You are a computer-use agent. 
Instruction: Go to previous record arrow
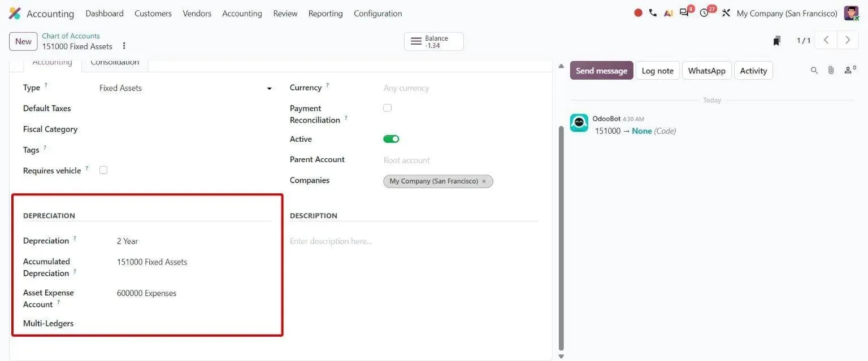(x=826, y=40)
